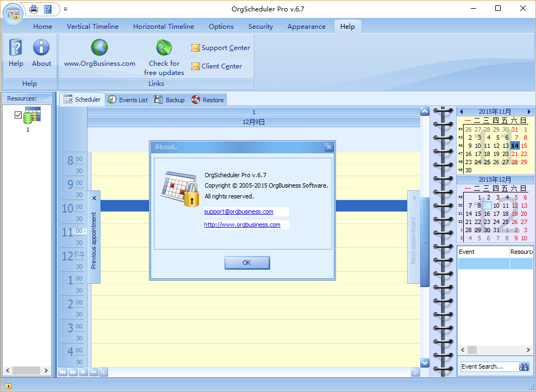Open the Horizontal Timeline ribbon tab
The image size is (536, 392).
pos(164,27)
